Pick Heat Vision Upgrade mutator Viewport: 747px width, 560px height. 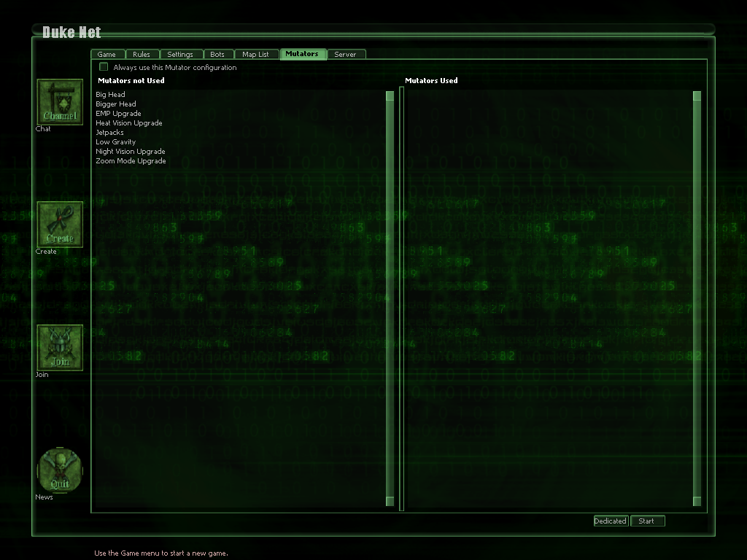(x=129, y=122)
